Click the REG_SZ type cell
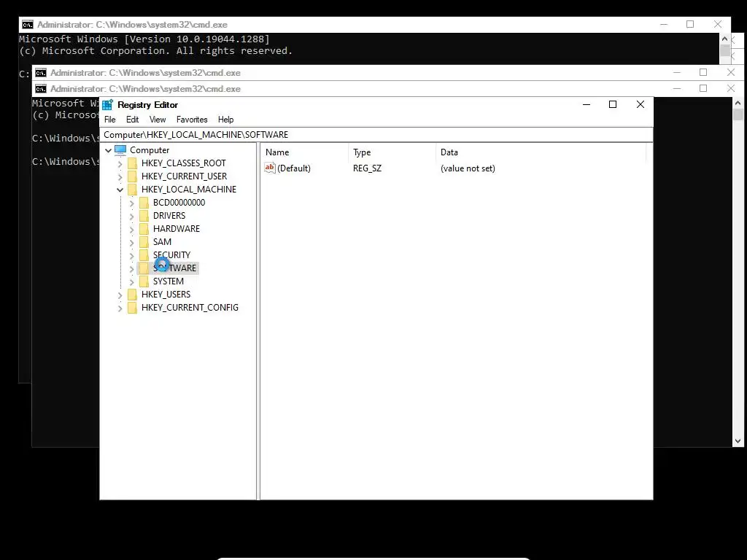The image size is (747, 560). pos(368,168)
